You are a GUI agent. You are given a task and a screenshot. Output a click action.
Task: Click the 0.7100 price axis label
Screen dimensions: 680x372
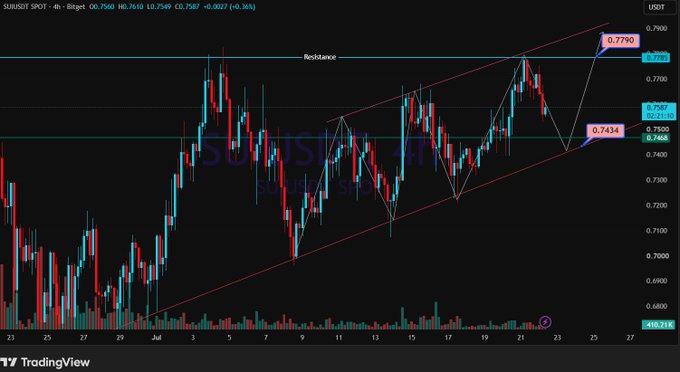(x=657, y=231)
